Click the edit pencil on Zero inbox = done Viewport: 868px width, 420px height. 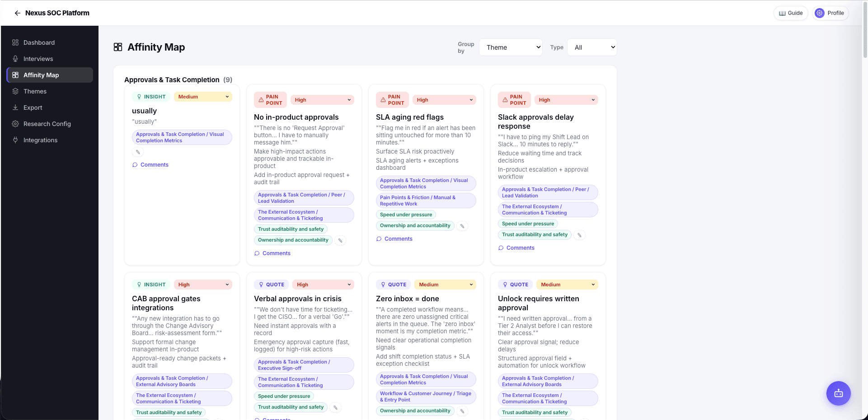(462, 411)
